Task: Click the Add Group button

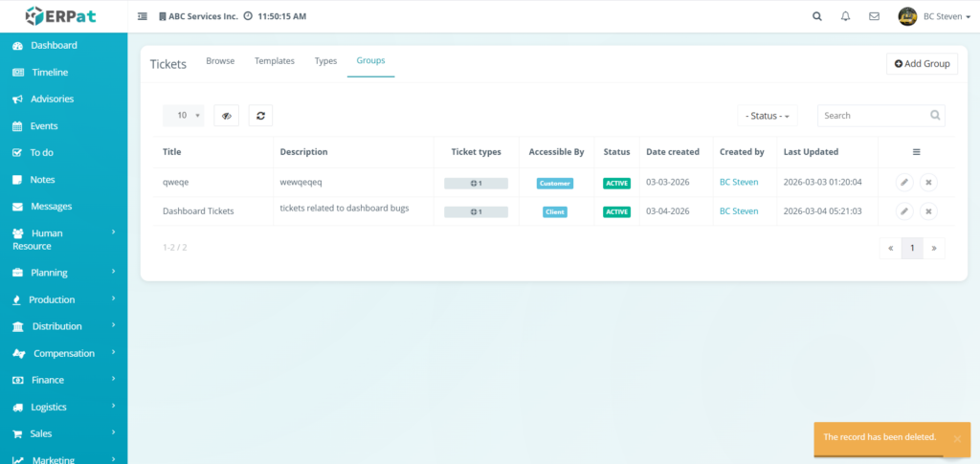Action: [x=922, y=64]
